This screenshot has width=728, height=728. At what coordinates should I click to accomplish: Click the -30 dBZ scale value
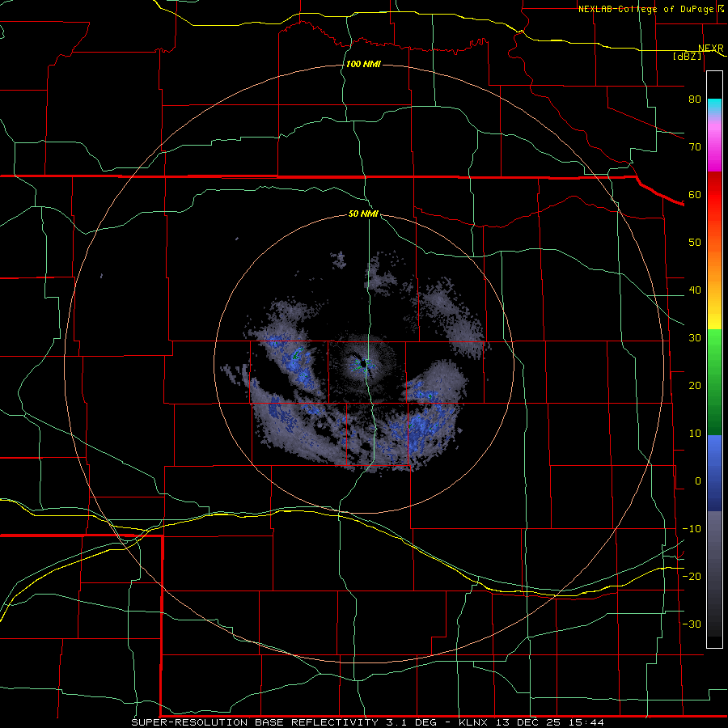(692, 624)
